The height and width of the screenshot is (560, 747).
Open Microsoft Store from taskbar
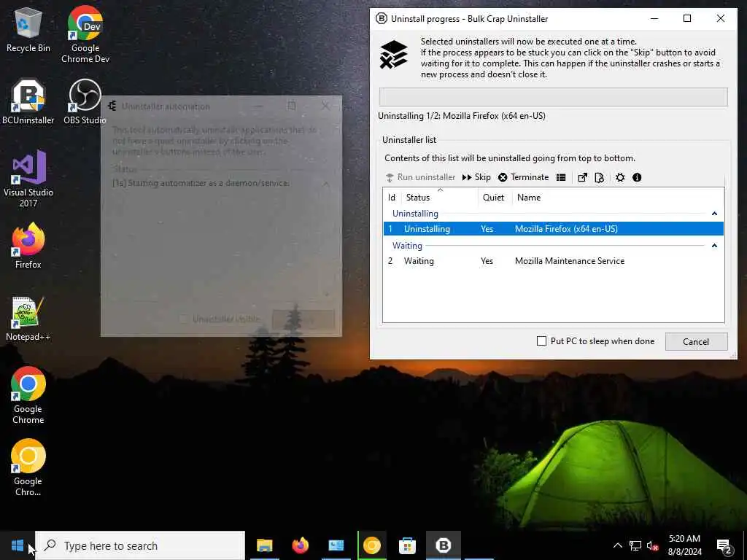[407, 545]
